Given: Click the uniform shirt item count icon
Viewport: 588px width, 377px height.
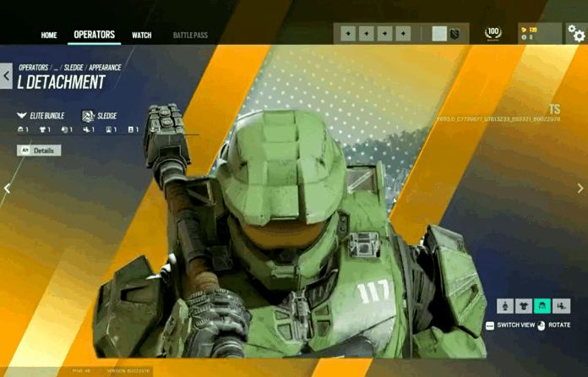Looking at the screenshot, I should [45, 130].
